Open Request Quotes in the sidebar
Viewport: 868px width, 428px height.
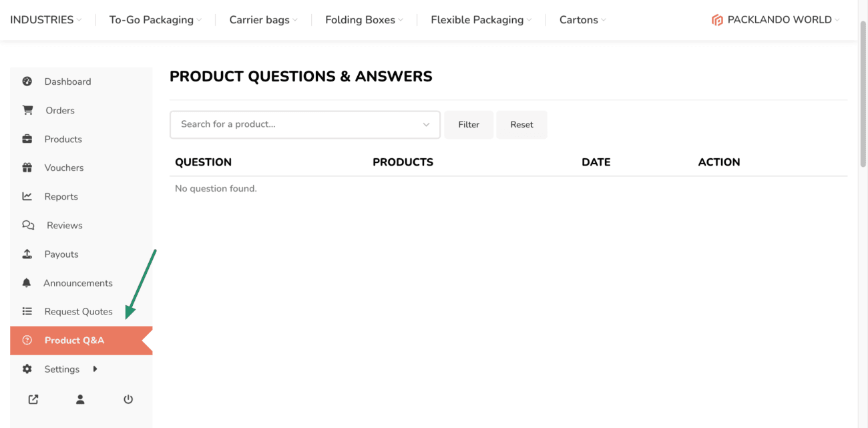(78, 311)
